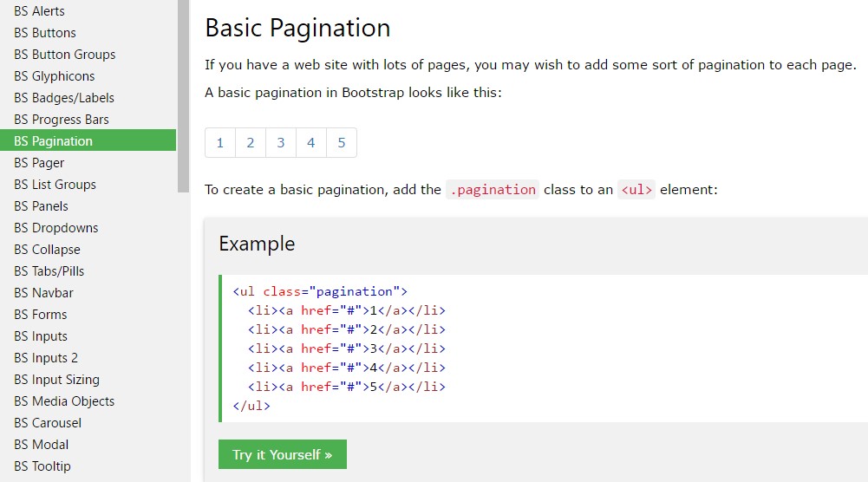Click pagination page 2 button
This screenshot has width=868, height=482.
coord(251,143)
